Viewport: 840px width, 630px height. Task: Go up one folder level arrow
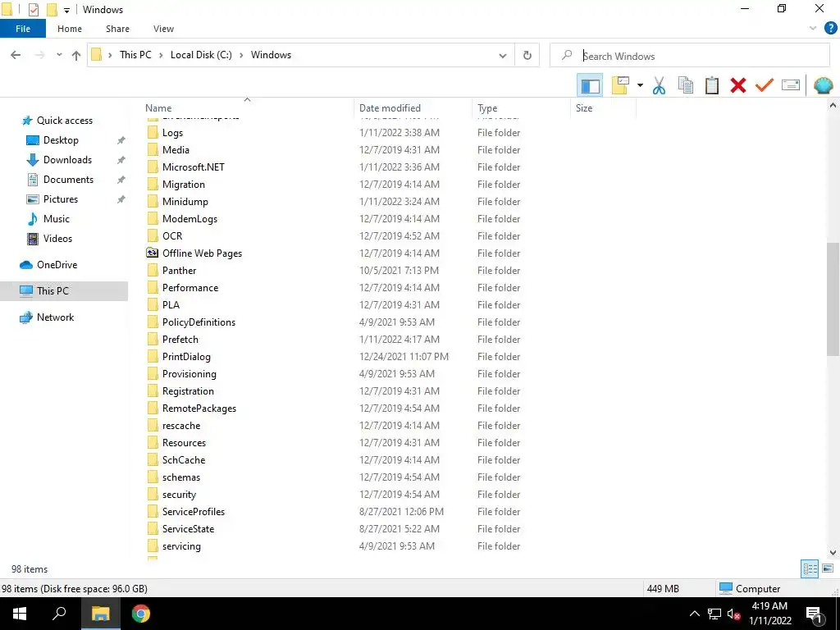pyautogui.click(x=76, y=55)
